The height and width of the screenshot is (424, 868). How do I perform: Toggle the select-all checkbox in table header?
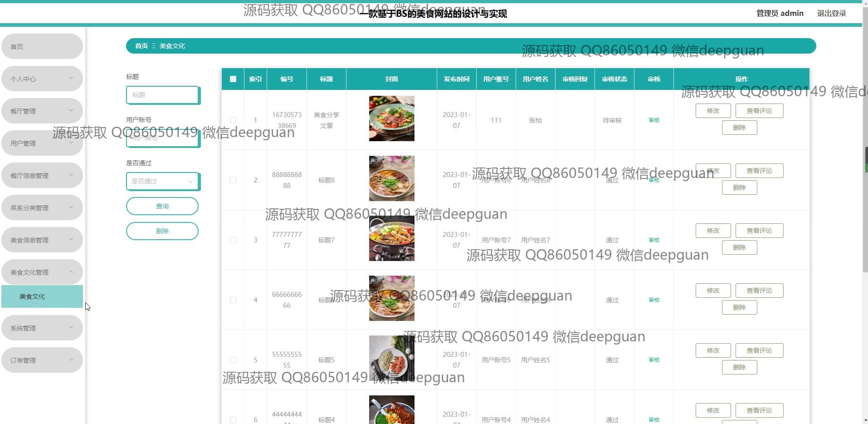[x=233, y=79]
